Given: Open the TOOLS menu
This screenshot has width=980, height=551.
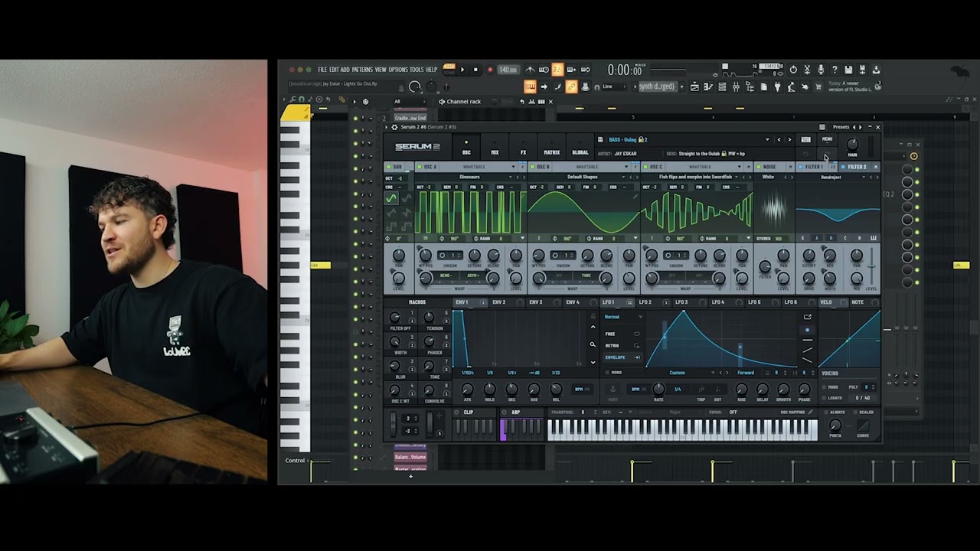Looking at the screenshot, I should click(416, 70).
